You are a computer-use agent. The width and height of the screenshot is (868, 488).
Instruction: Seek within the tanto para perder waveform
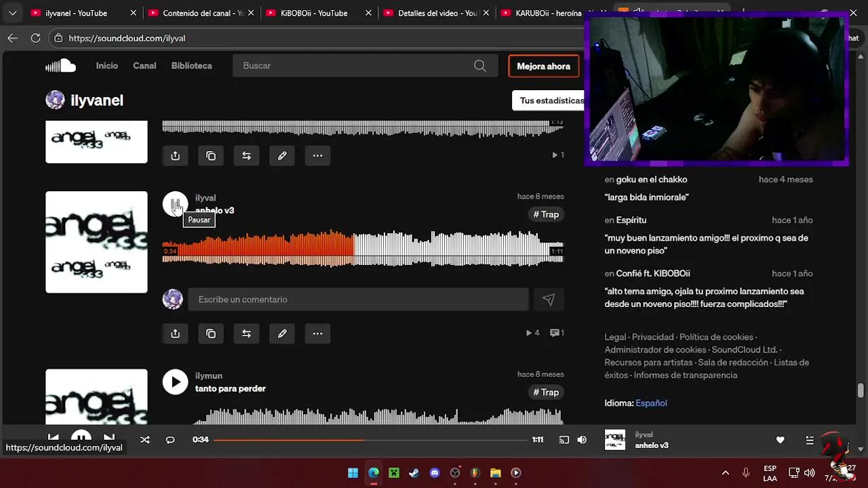click(x=363, y=416)
